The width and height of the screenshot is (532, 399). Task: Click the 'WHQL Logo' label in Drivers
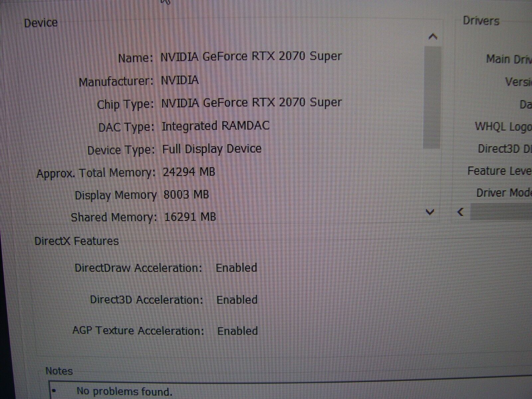(503, 127)
